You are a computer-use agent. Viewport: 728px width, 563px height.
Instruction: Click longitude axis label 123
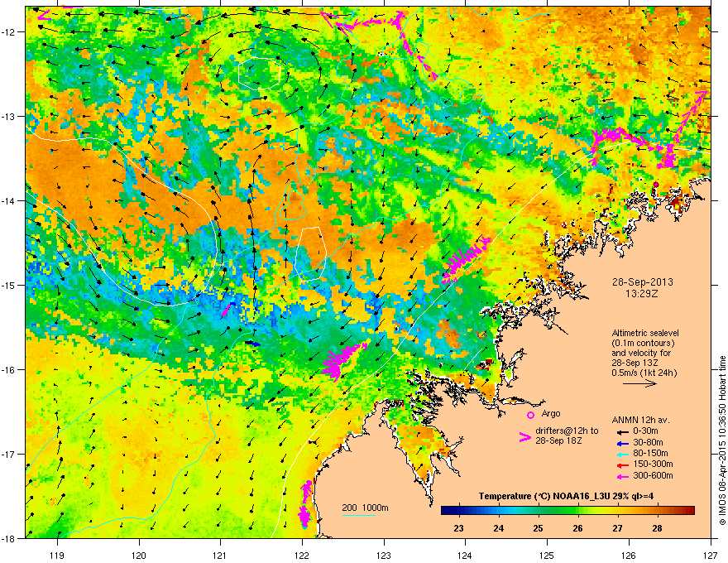click(x=384, y=555)
